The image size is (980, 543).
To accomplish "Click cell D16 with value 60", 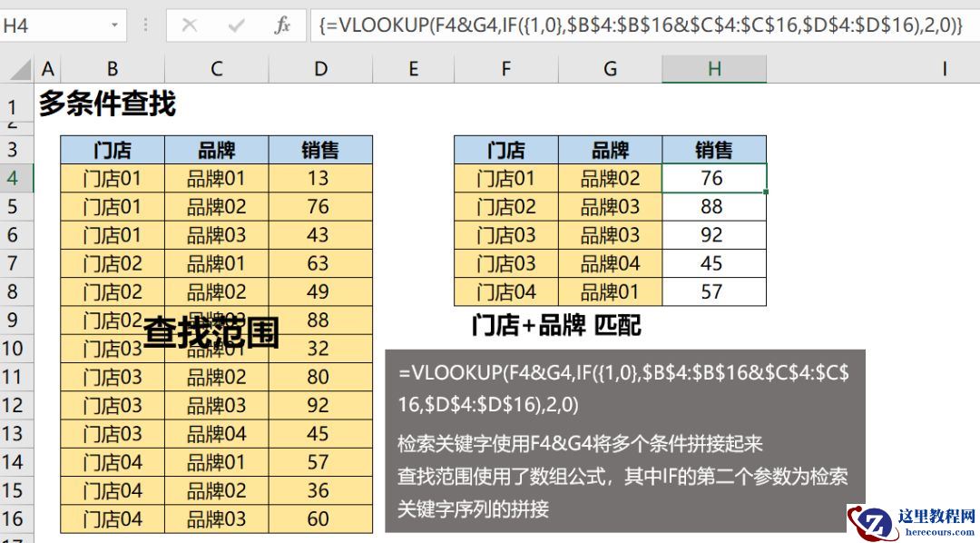I will click(320, 518).
